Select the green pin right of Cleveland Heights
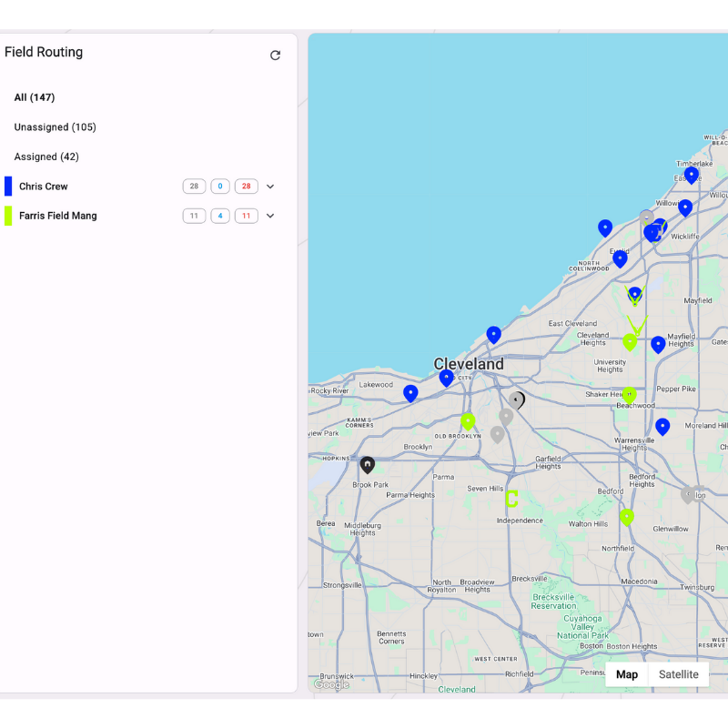Image resolution: width=728 pixels, height=728 pixels. click(x=630, y=342)
